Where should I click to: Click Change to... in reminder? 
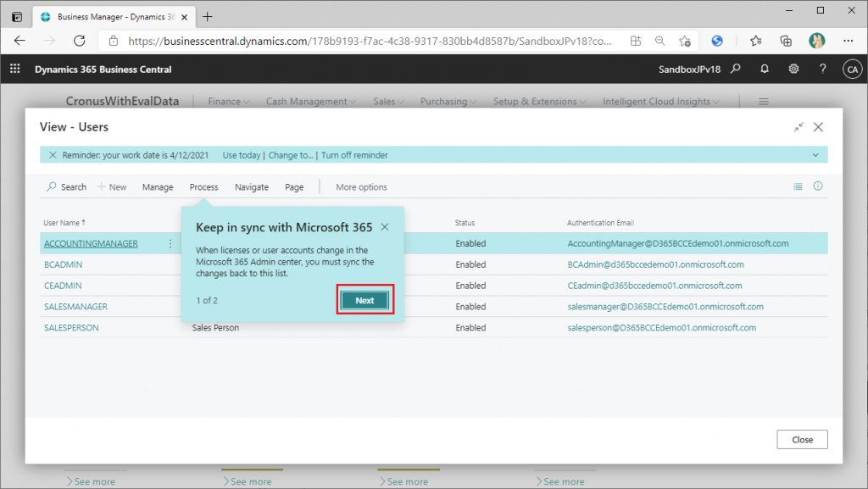291,155
